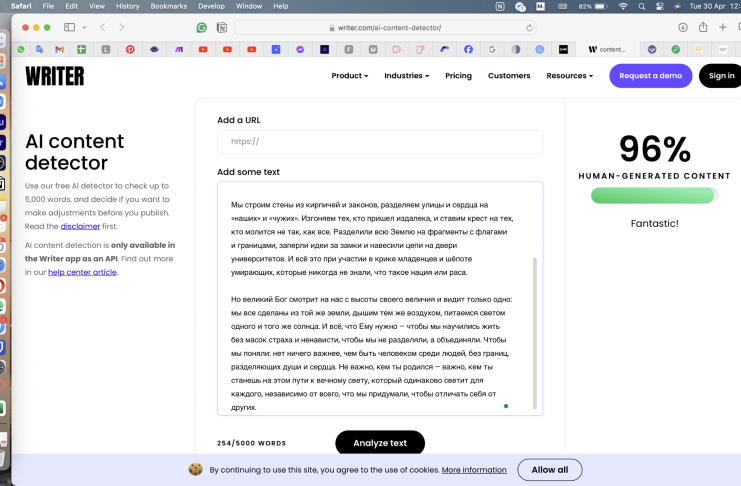Click the Share icon in Safari toolbar
The width and height of the screenshot is (741, 486).
[703, 26]
